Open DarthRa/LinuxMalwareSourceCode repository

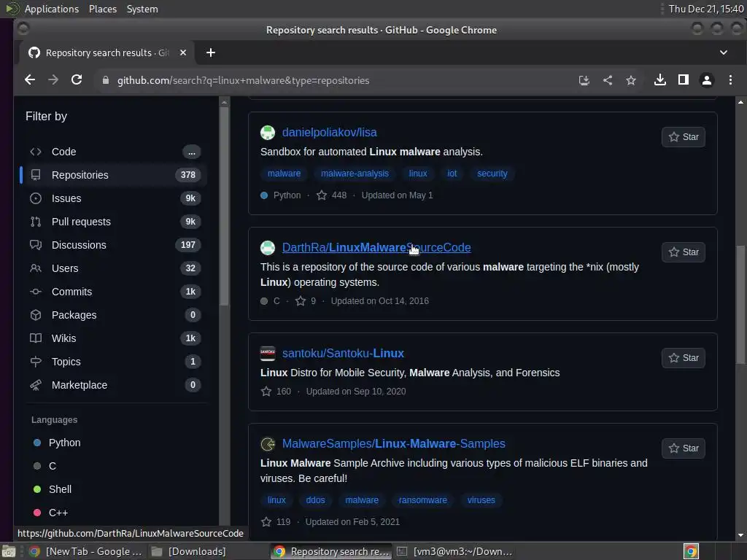tap(376, 248)
